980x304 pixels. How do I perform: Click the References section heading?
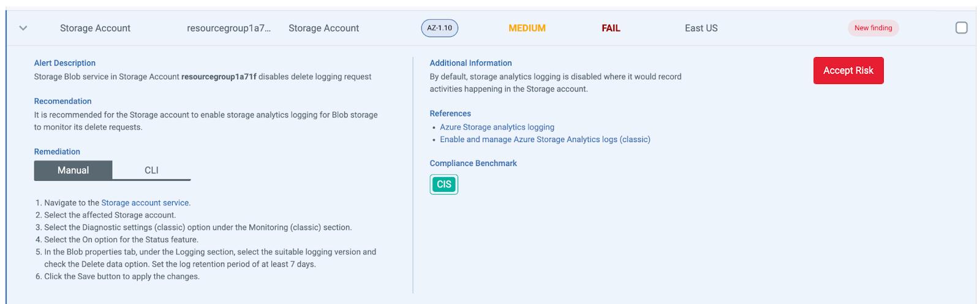450,113
